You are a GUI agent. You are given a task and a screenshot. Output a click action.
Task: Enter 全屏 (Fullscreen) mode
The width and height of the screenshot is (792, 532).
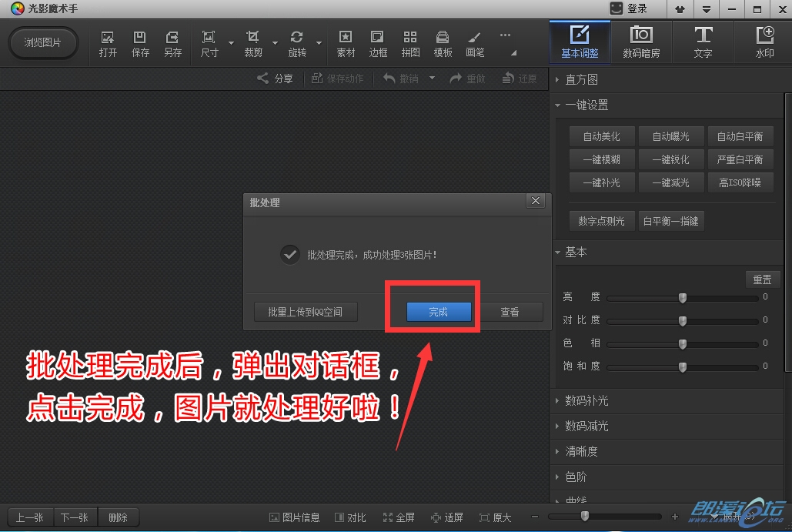[x=399, y=517]
